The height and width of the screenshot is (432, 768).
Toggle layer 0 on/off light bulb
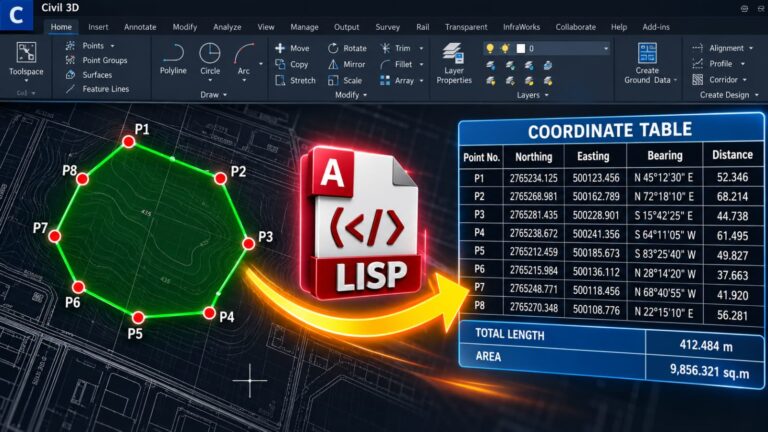489,48
